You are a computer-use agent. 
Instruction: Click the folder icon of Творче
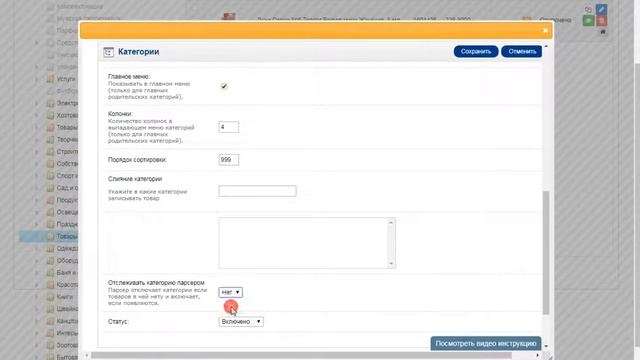point(50,140)
